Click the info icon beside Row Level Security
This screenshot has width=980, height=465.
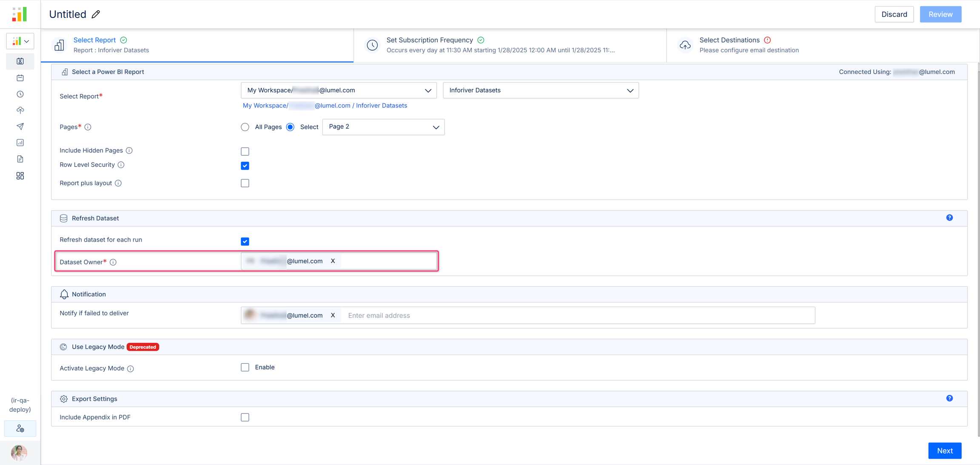click(121, 165)
